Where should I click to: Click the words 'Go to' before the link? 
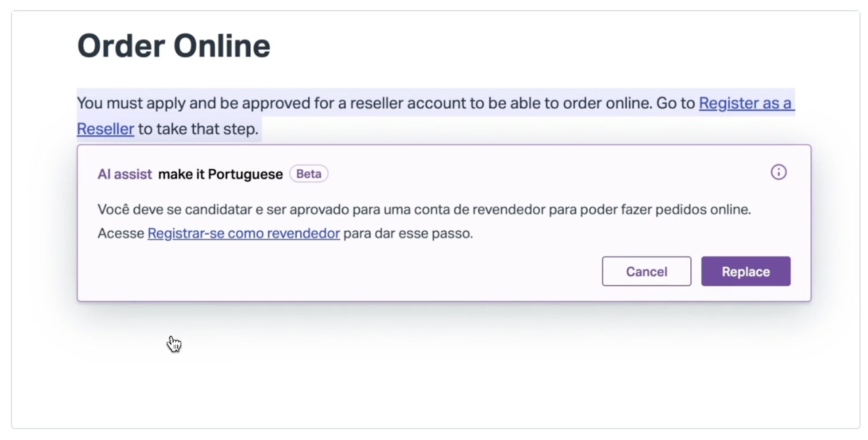click(x=675, y=104)
